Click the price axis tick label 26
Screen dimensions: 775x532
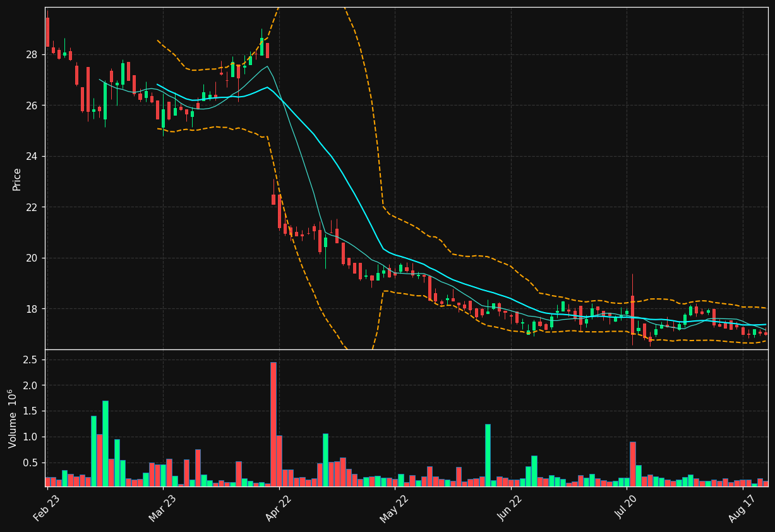[x=32, y=106]
